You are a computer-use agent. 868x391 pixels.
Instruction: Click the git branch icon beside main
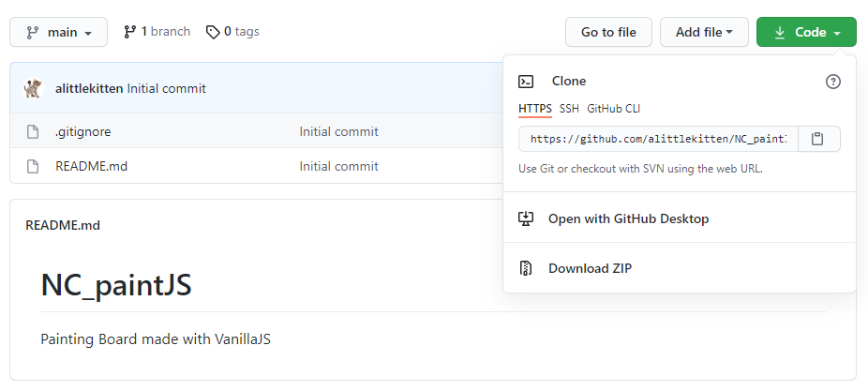[33, 33]
